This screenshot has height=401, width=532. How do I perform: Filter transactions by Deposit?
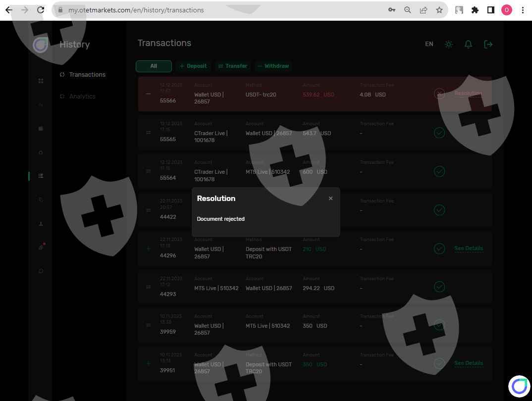point(193,66)
